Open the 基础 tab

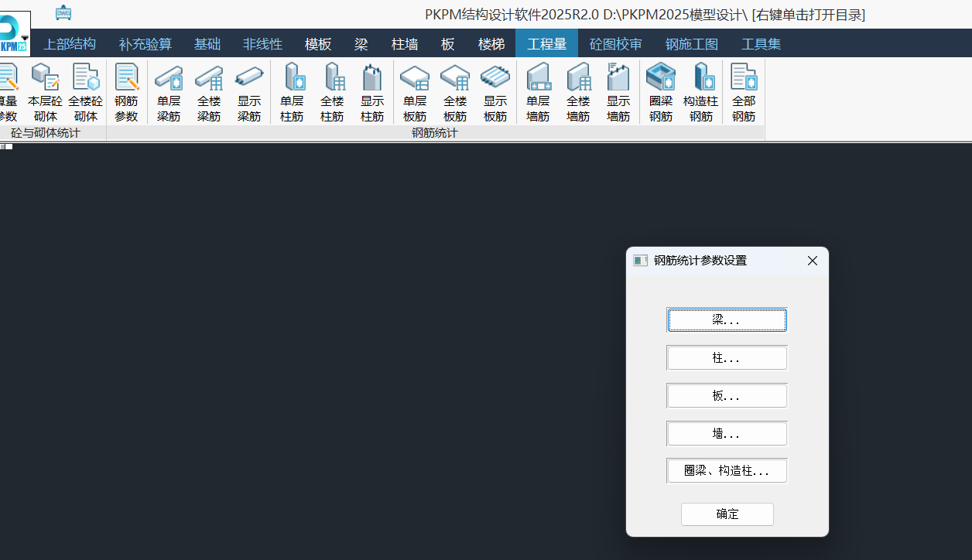click(207, 44)
